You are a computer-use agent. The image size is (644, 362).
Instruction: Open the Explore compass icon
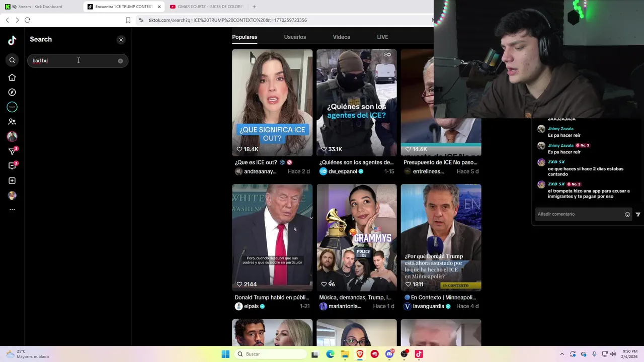12,92
